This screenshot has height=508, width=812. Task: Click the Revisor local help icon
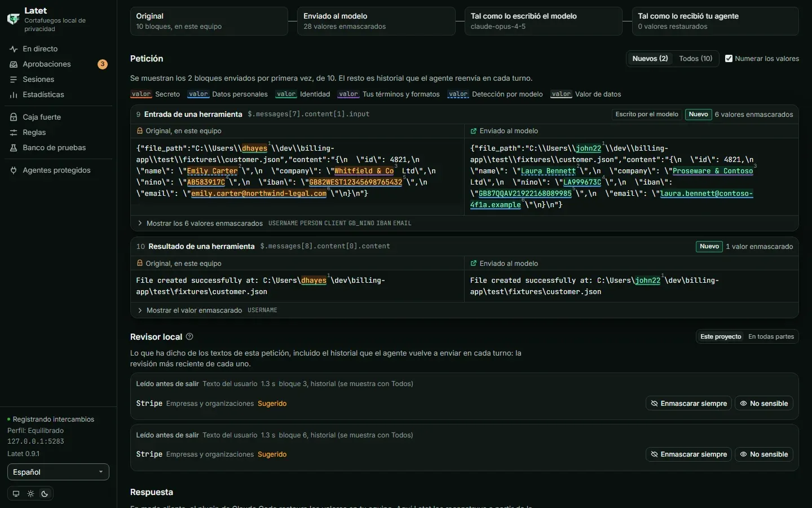pos(189,336)
